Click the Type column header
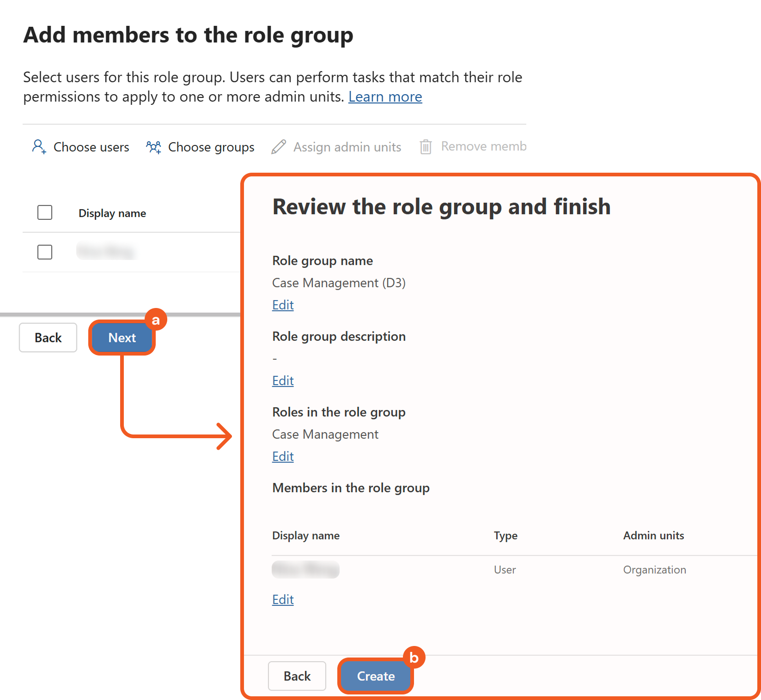This screenshot has width=761, height=700. point(505,536)
